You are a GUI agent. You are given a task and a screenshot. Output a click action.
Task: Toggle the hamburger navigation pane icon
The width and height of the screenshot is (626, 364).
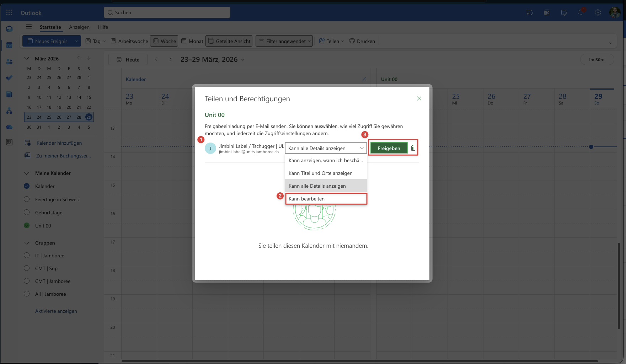(x=29, y=27)
